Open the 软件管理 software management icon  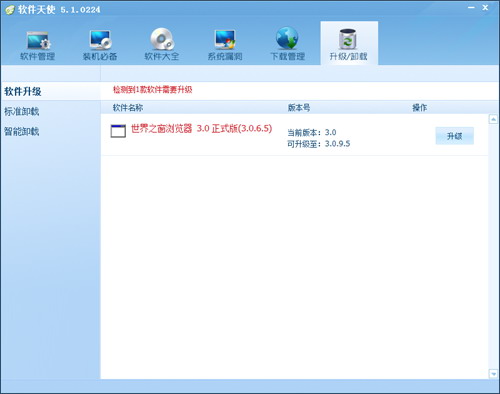38,40
